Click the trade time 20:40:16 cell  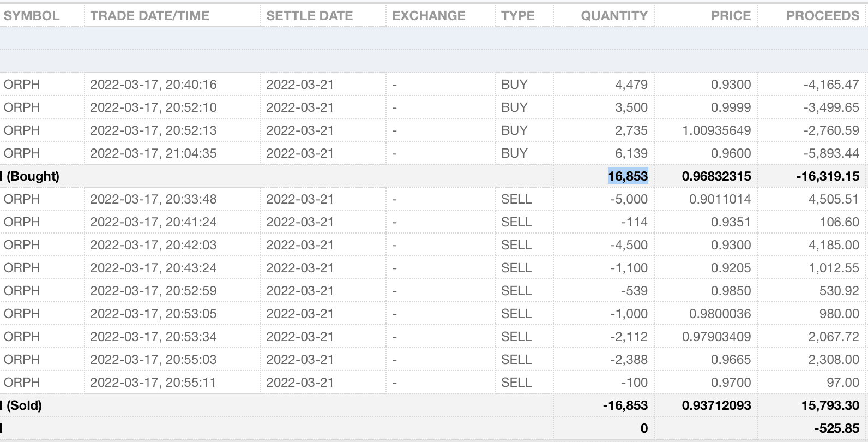(x=153, y=85)
